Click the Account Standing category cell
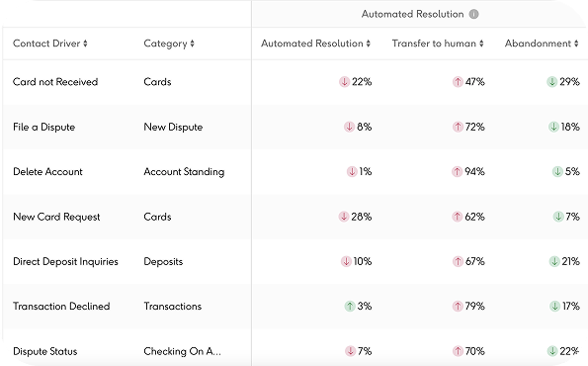Image resolution: width=588 pixels, height=366 pixels. click(184, 172)
